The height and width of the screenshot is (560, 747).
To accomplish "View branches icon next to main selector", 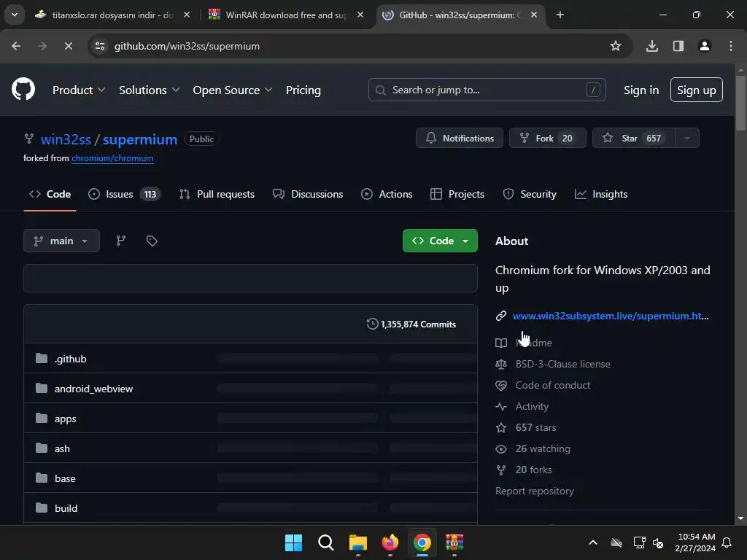I will coord(121,241).
